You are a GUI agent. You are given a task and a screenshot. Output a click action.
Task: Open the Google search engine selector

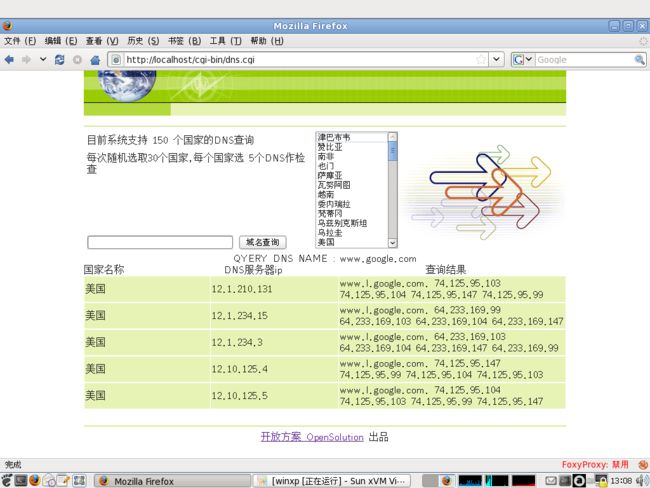pyautogui.click(x=522, y=59)
